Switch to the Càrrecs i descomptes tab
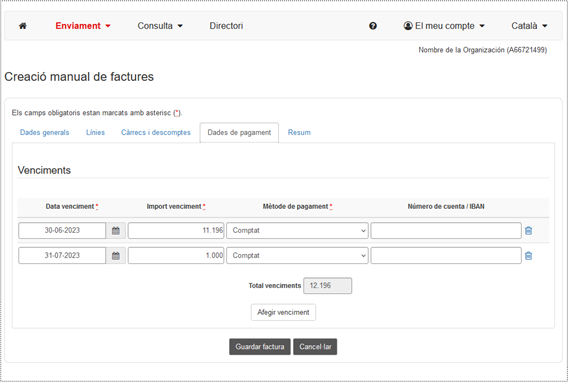Viewport: 568px width, 382px height. [156, 133]
